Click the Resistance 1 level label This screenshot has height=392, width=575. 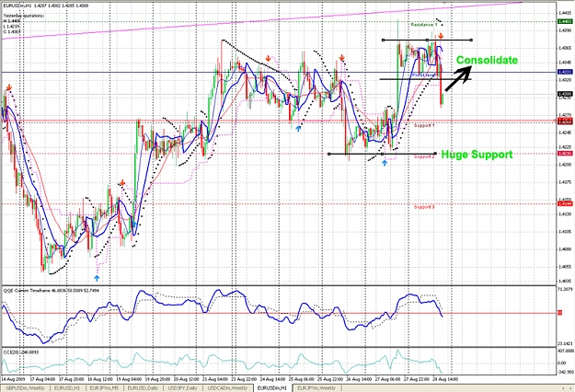424,25
